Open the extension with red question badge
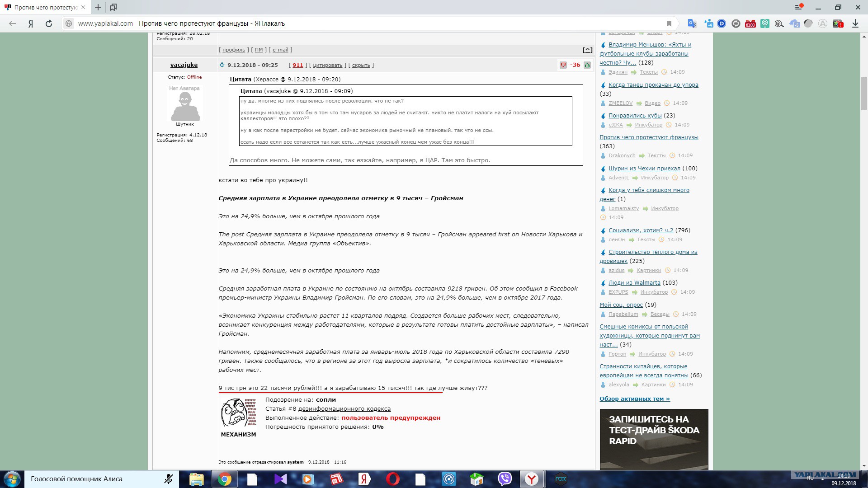 pyautogui.click(x=838, y=23)
